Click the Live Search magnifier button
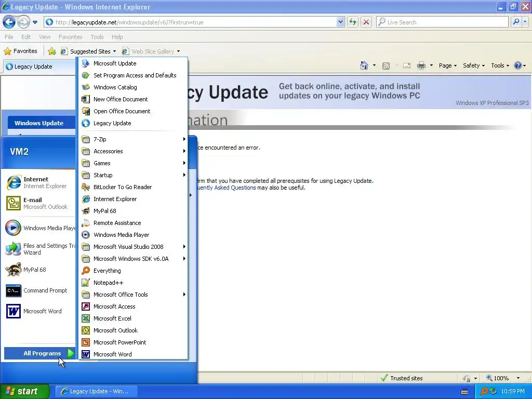Viewport: 532px width, 399px height. click(x=516, y=22)
